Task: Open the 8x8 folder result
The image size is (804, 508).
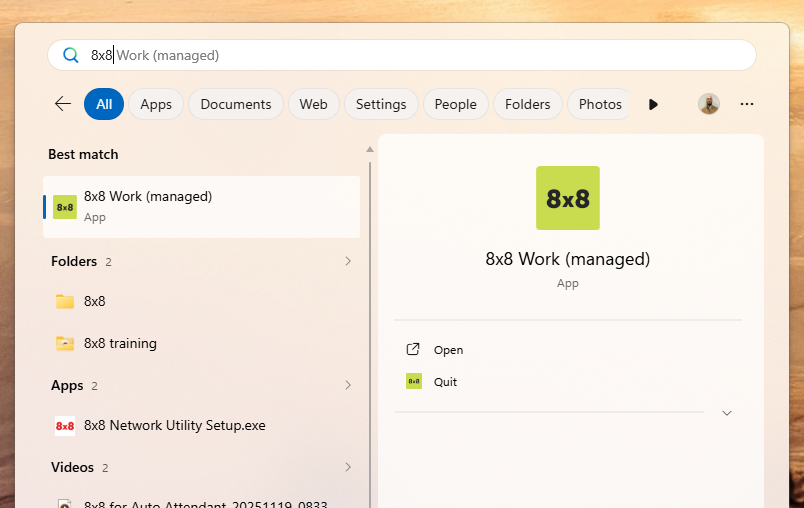Action: coord(202,301)
